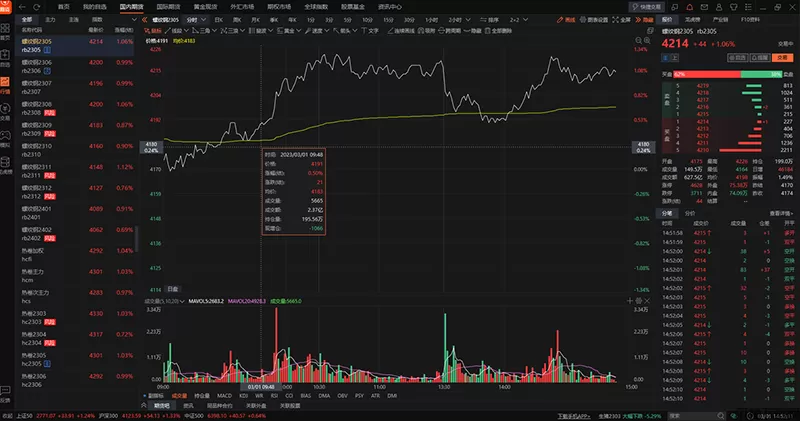Viewport: 800px width, 421px height.
Task: Close the volume sub-chart panel
Action: pos(647,301)
